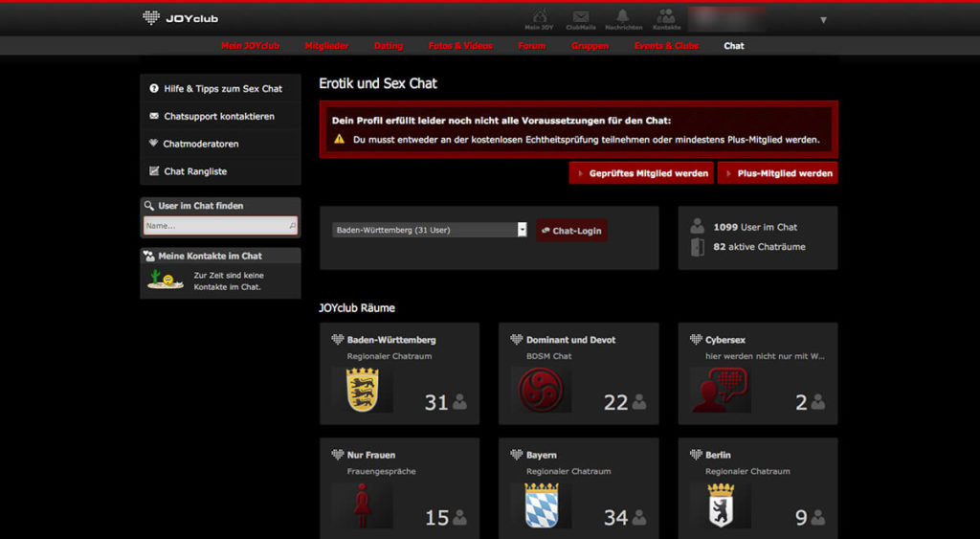
Task: Open Events & Clubs menu
Action: [x=666, y=46]
